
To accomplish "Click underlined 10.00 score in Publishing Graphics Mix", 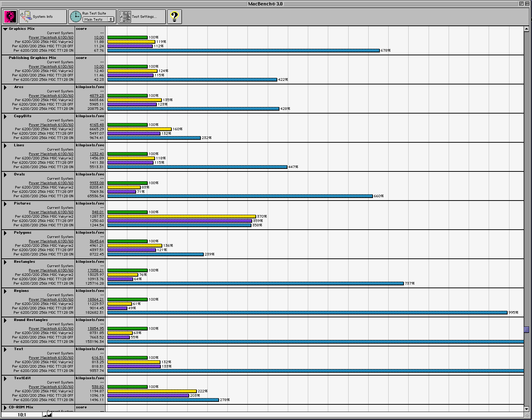I will [99, 67].
